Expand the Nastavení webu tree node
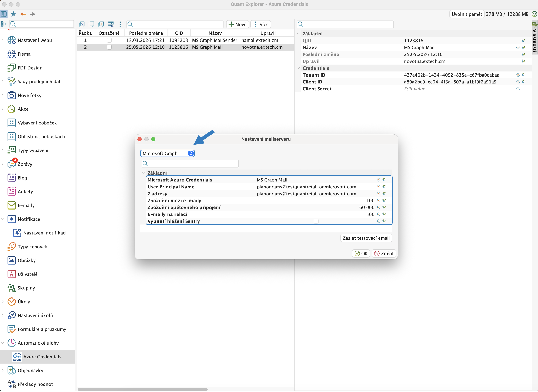 (3, 40)
